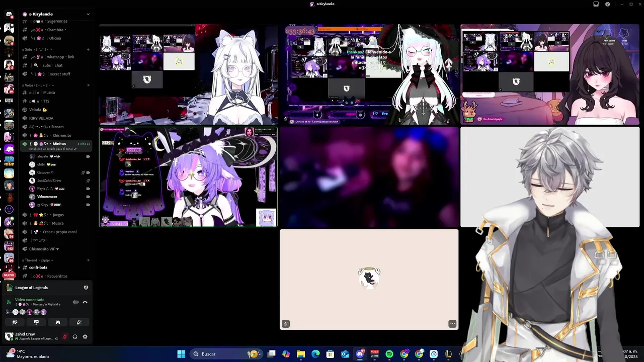Open Zahid Crew user profile panel
The width and height of the screenshot is (644, 362).
tap(31, 336)
